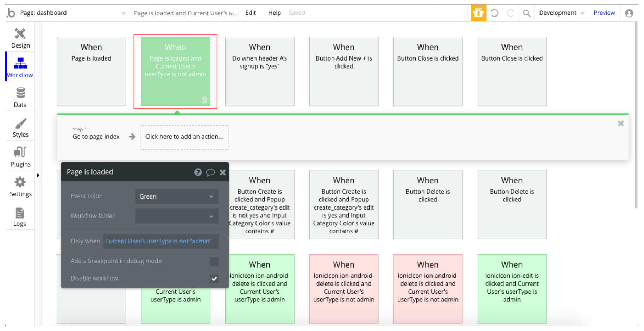Open the Logs section
The image size is (644, 331).
(20, 217)
